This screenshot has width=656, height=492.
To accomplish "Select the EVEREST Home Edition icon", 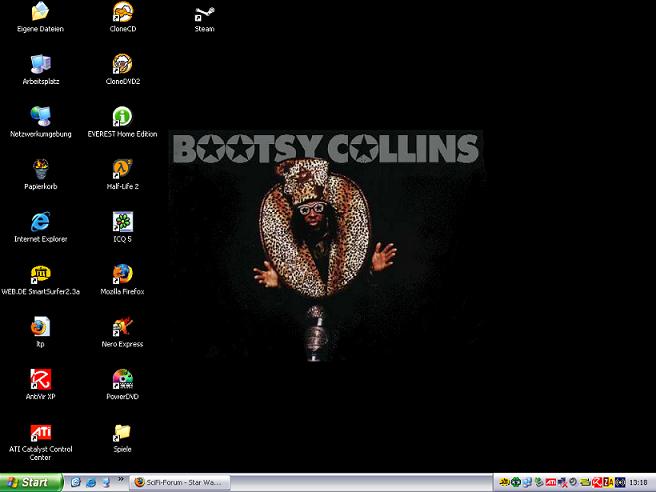I will point(123,118).
